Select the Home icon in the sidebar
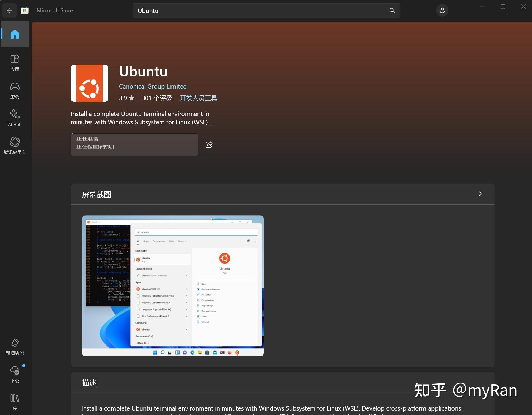Screen dimensions: 532x415 coord(15,34)
